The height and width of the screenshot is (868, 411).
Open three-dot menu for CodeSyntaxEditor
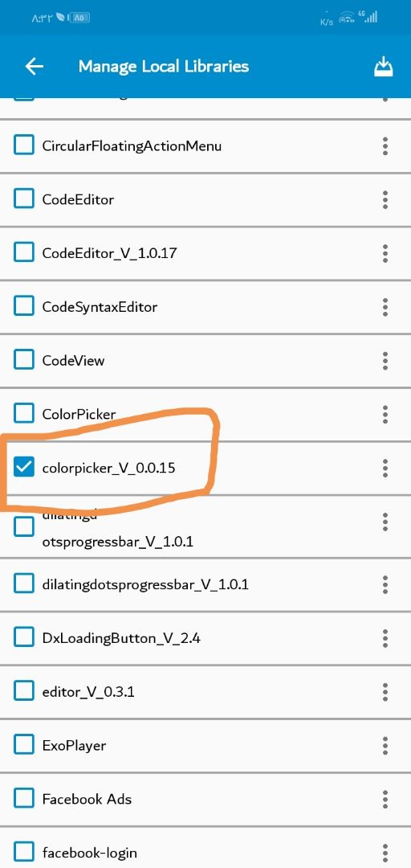(385, 307)
